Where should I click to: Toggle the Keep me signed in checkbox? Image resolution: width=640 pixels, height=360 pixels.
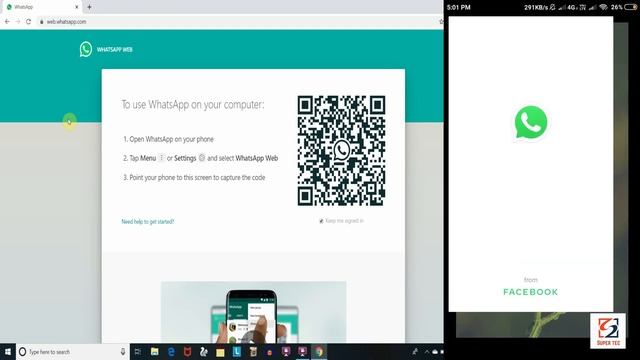(x=321, y=221)
